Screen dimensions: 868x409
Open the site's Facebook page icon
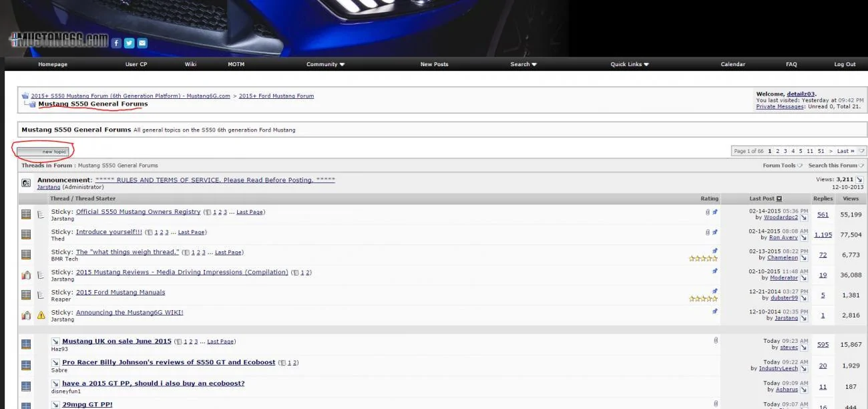coord(116,43)
